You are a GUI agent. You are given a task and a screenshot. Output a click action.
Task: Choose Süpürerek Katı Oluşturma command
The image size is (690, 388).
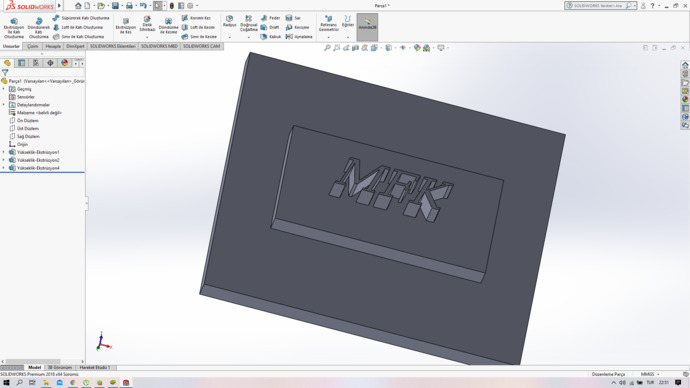tap(81, 18)
